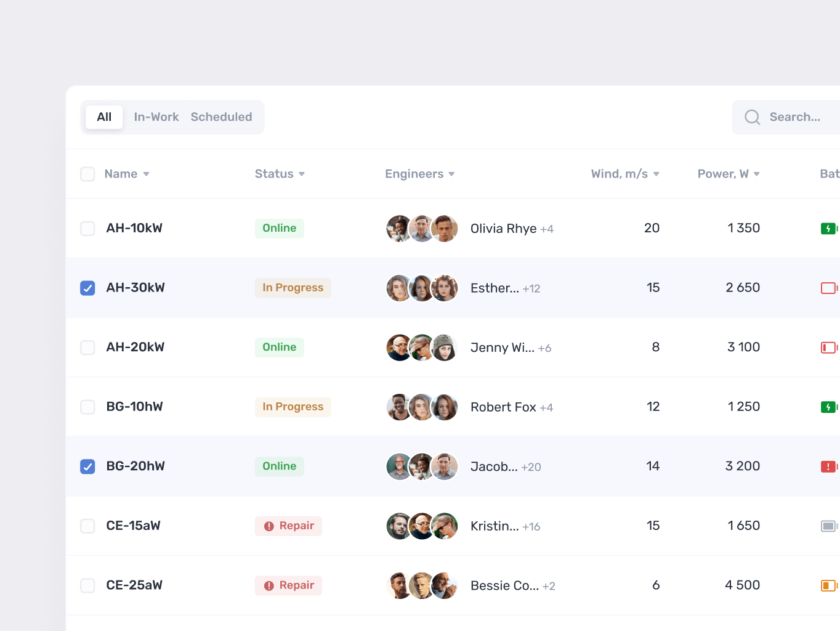Click the empty red battery icon for AH-30kW
The image size is (840, 631).
[828, 288]
